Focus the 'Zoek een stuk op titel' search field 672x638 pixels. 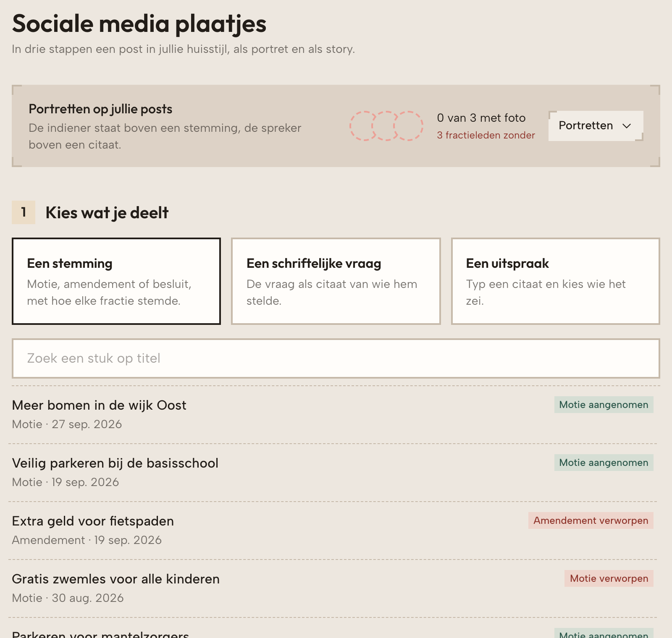(x=336, y=358)
